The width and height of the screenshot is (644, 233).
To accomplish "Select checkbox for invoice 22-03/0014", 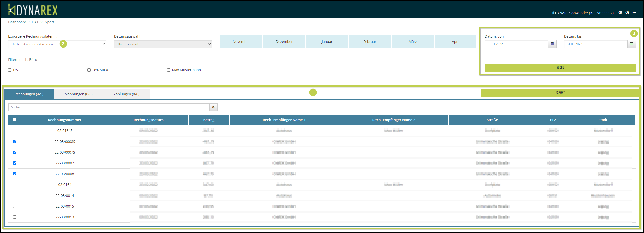I will tap(15, 196).
